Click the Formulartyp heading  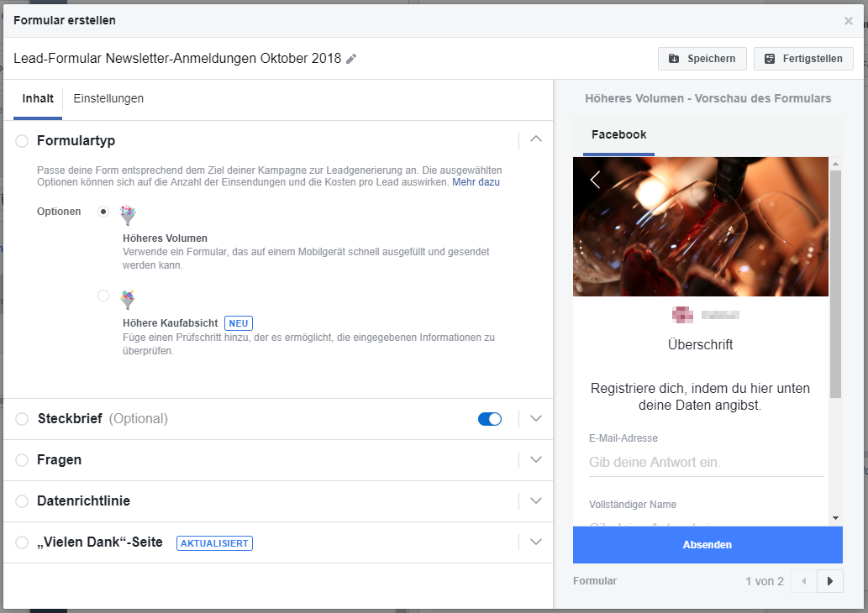point(76,141)
